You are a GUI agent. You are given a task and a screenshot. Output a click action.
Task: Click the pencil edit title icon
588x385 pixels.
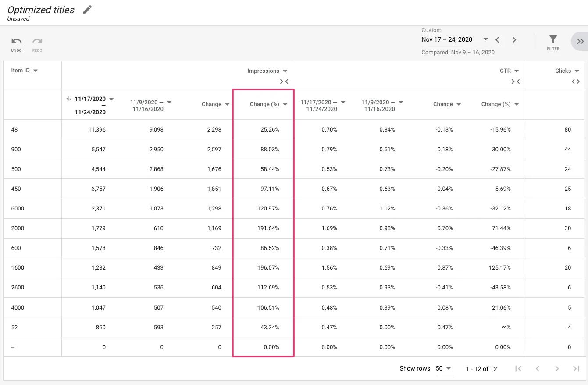(x=87, y=10)
